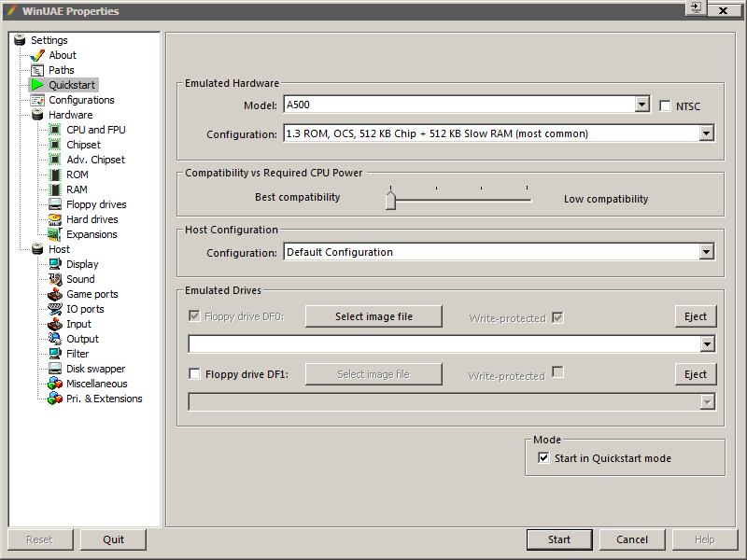The width and height of the screenshot is (747, 560).
Task: Click the Start button
Action: [x=559, y=539]
